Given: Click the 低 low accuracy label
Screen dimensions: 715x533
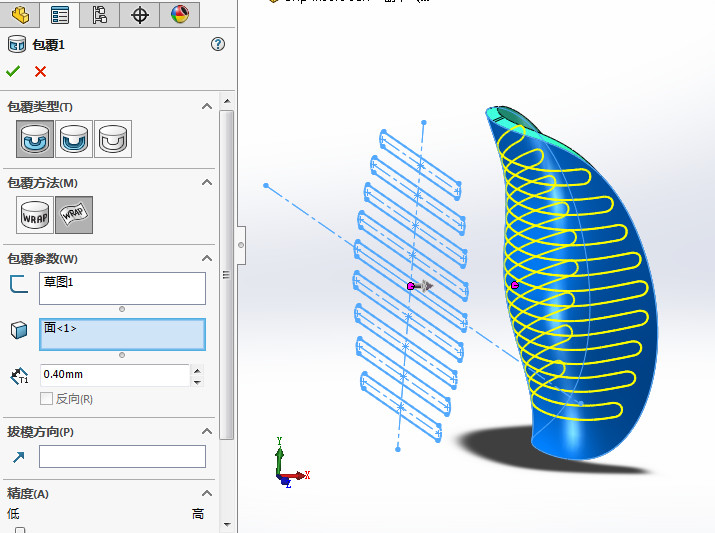Looking at the screenshot, I should pos(13,514).
